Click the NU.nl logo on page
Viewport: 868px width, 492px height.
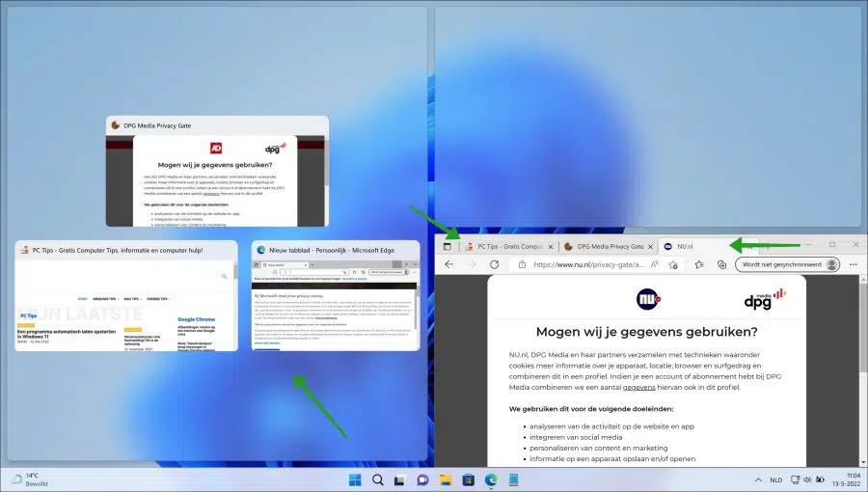pyautogui.click(x=648, y=299)
